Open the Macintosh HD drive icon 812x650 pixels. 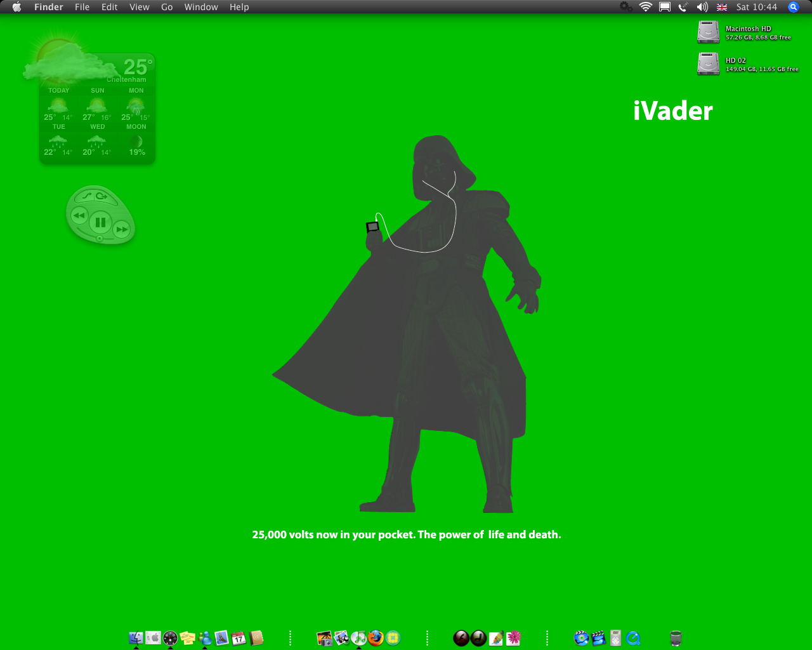(708, 32)
